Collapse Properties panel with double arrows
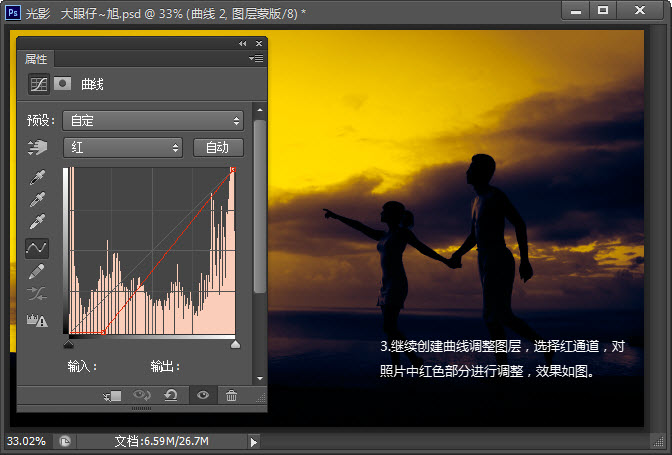Viewport: 672px width, 455px height. click(243, 43)
